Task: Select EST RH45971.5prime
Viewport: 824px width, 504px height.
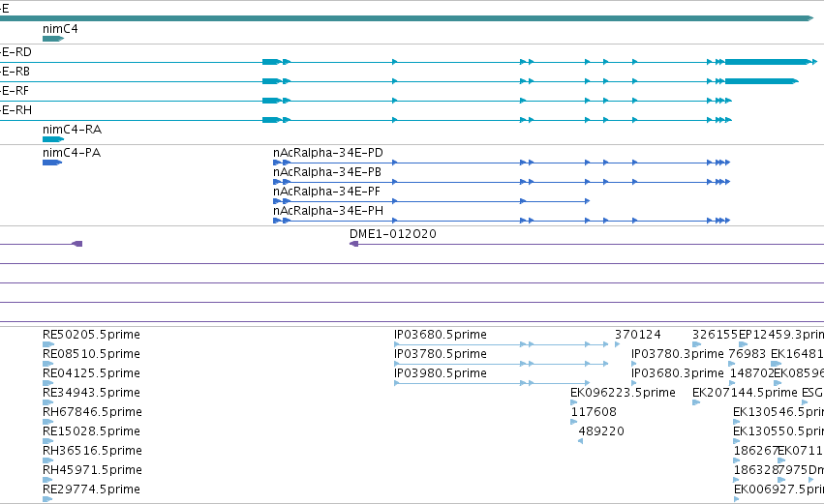Action: point(93,470)
